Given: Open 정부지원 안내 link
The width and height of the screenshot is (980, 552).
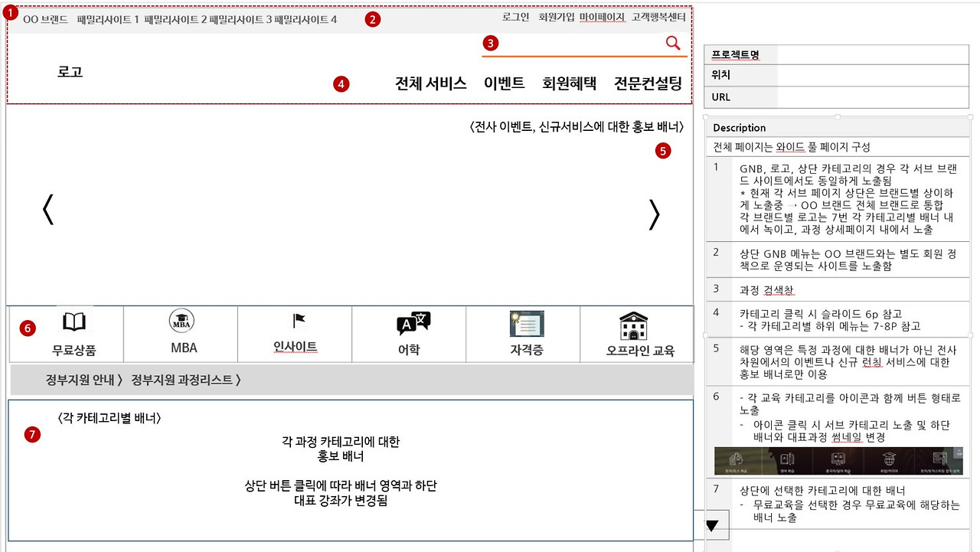Looking at the screenshot, I should pyautogui.click(x=84, y=379).
